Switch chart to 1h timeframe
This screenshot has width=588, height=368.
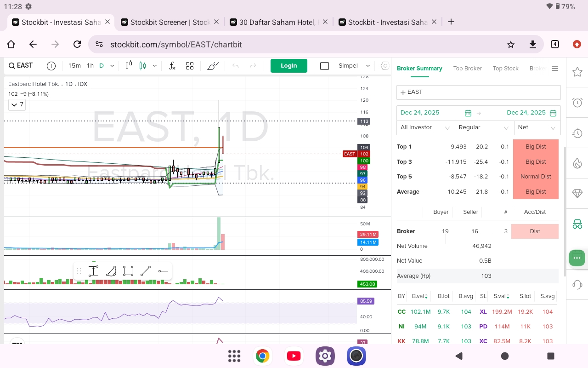tap(90, 66)
